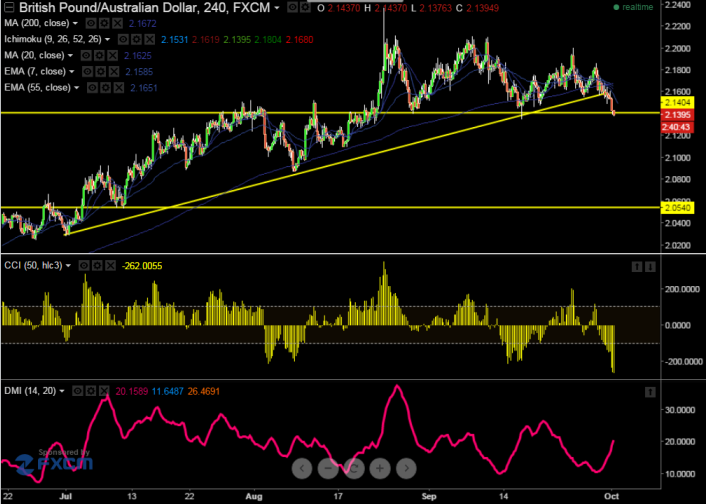Remove the CCI indicator pane
Screen dimensions: 706x504
pos(110,266)
